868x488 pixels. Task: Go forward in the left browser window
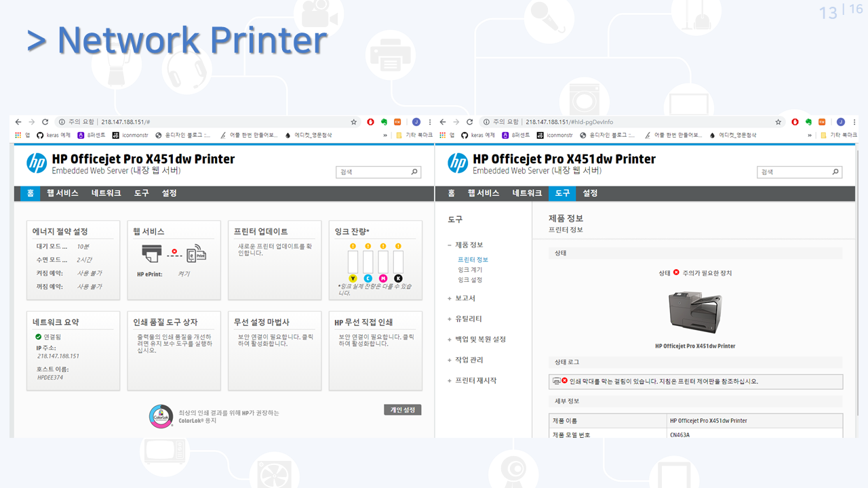coord(31,122)
